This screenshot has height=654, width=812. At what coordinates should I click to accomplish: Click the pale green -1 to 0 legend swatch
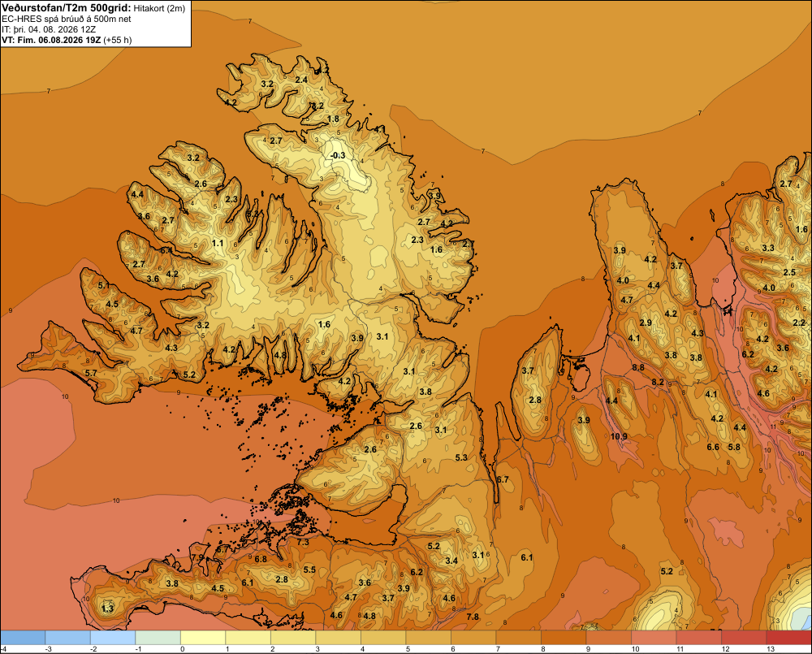pos(158,638)
